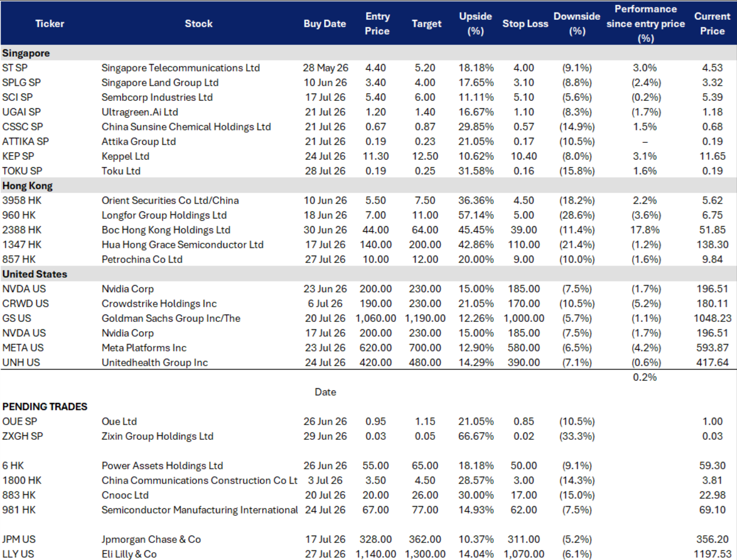Click Zixin Group Holdings Ltd cell
Screen dimensions: 737x560
click(x=157, y=436)
